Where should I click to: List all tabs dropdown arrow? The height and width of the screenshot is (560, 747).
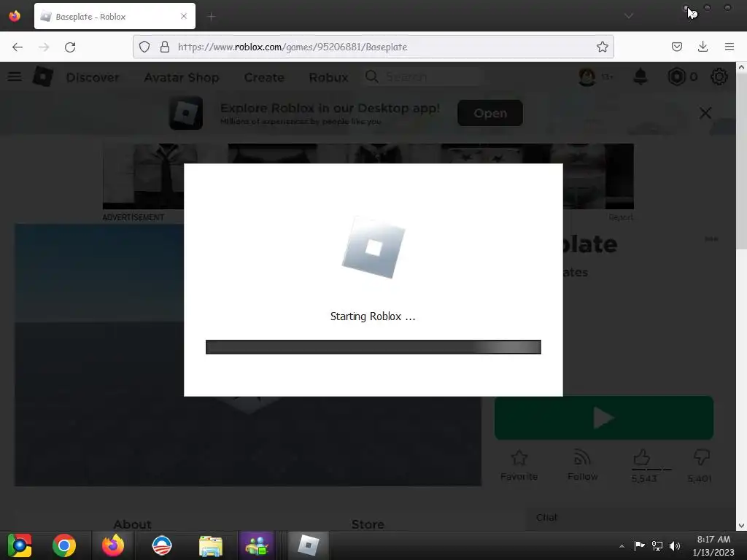tap(629, 16)
